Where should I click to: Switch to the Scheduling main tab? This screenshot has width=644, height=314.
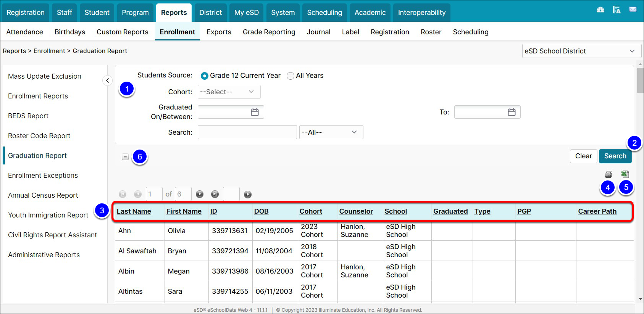coord(324,13)
